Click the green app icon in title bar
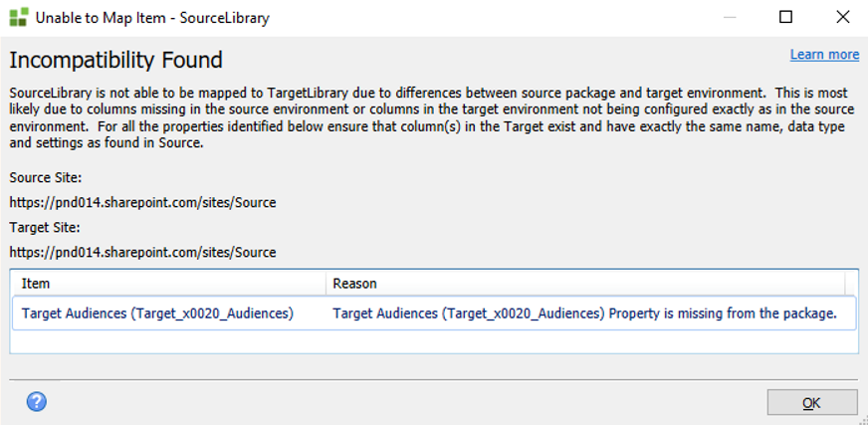This screenshot has width=868, height=425. pos(19,17)
